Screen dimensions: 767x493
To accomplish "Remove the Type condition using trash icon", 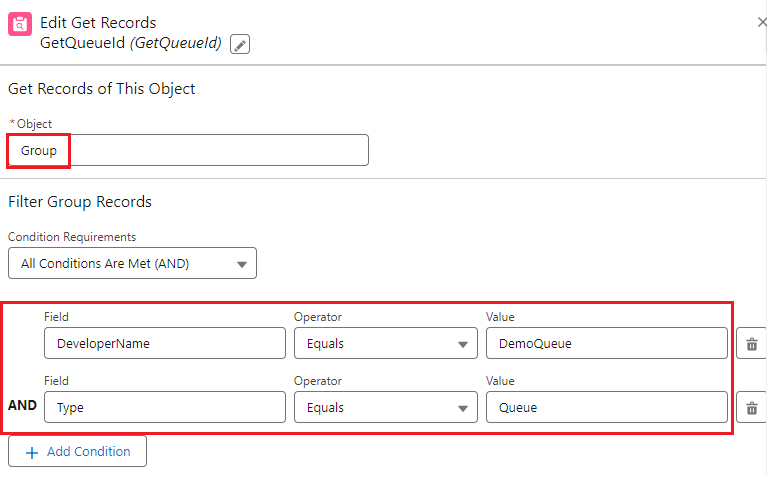I will point(752,408).
